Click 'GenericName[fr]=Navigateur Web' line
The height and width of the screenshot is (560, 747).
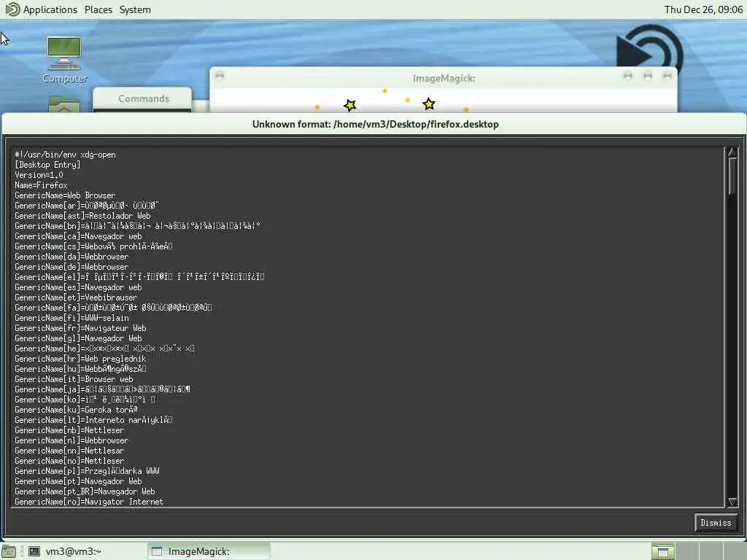80,328
